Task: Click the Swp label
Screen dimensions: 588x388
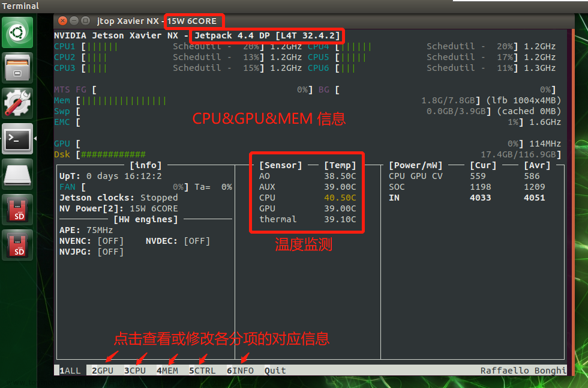Action: point(62,112)
